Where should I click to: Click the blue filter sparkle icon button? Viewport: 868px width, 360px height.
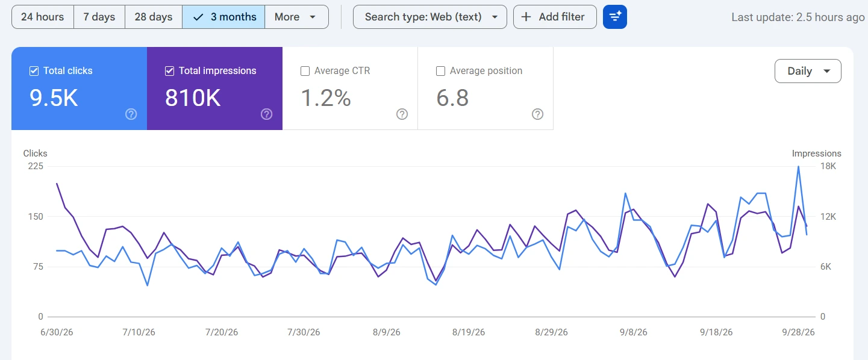[615, 17]
